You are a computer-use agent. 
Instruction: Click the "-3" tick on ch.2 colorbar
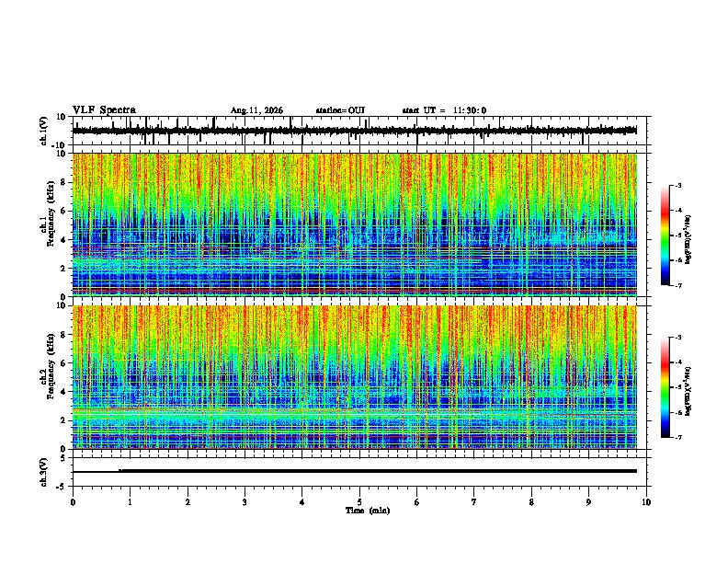pos(677,338)
